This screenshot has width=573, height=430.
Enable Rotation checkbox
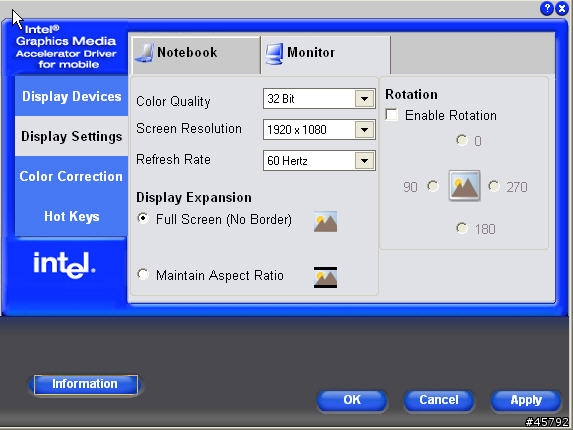392,115
